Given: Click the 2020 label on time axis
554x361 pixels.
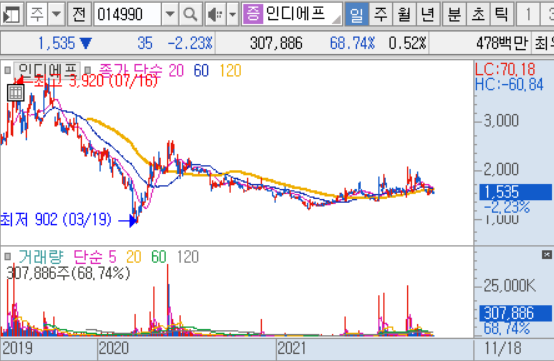Looking at the screenshot, I should 114,348.
